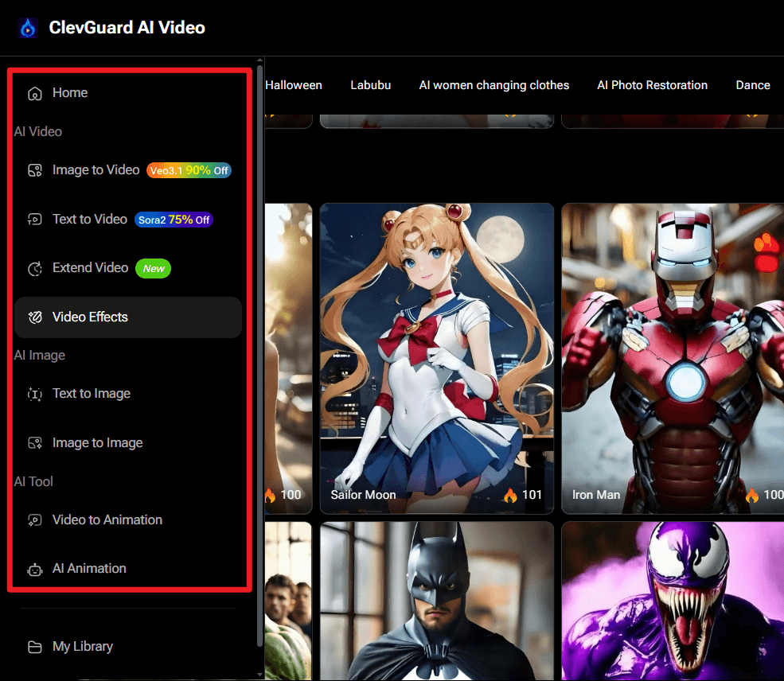
Task: Open the Labubu category tab
Action: coord(370,84)
